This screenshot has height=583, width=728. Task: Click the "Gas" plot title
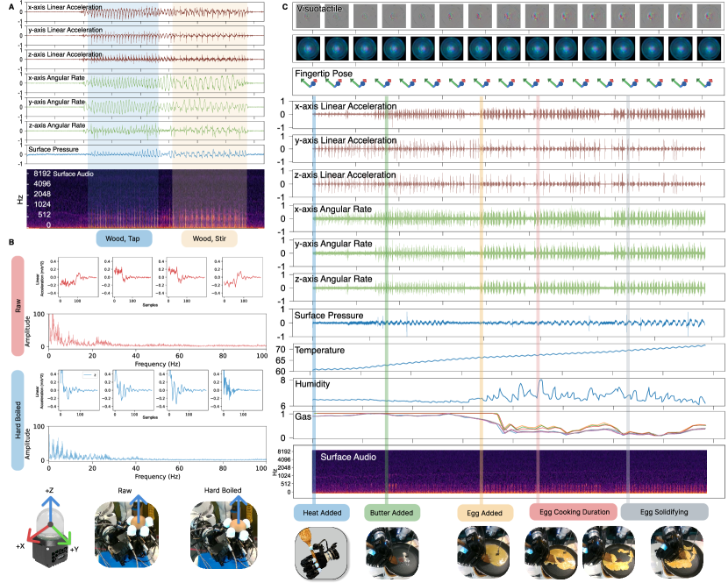[303, 416]
